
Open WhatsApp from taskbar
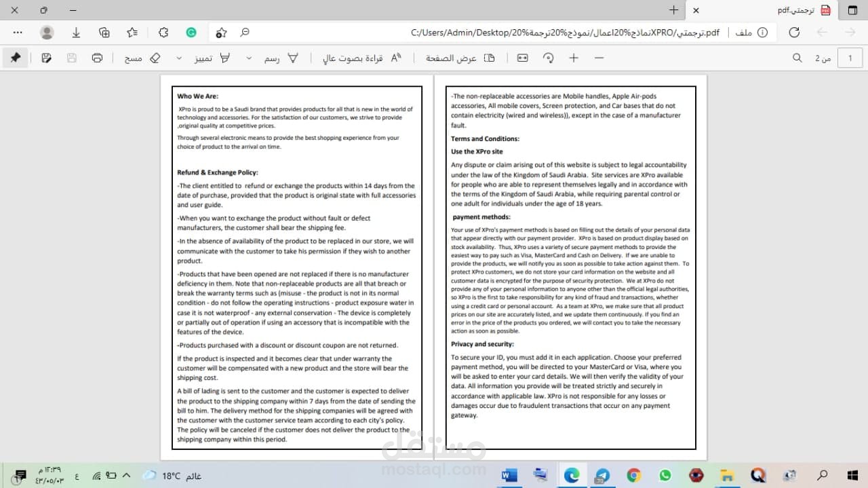tap(665, 475)
